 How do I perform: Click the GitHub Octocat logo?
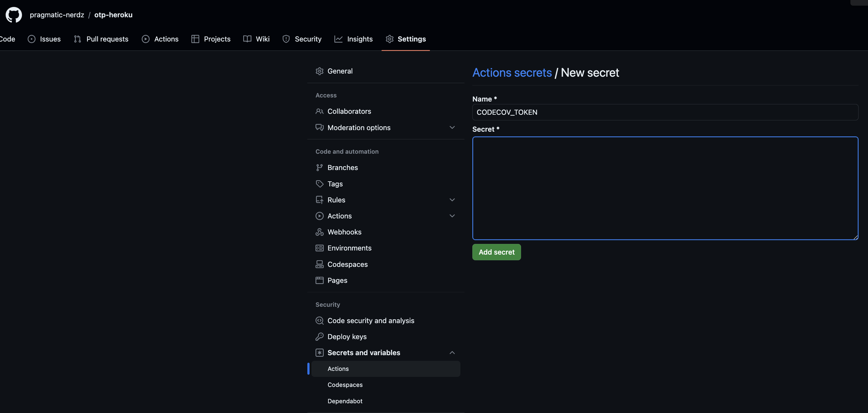click(14, 15)
